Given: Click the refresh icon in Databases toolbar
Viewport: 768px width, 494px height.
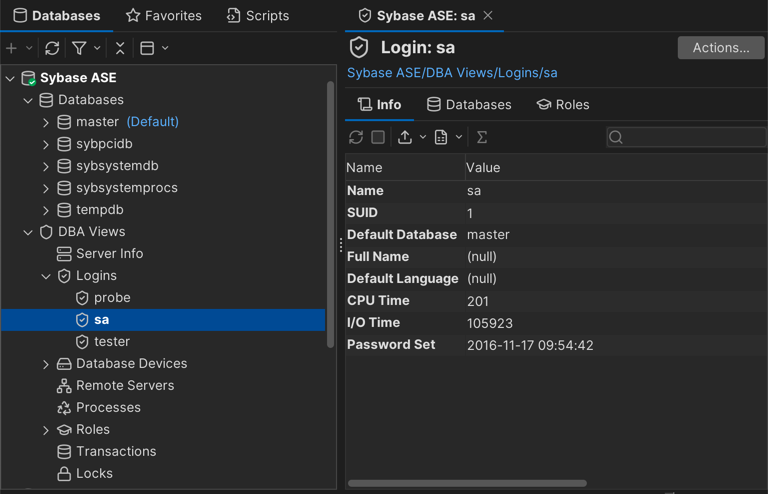Looking at the screenshot, I should point(52,48).
